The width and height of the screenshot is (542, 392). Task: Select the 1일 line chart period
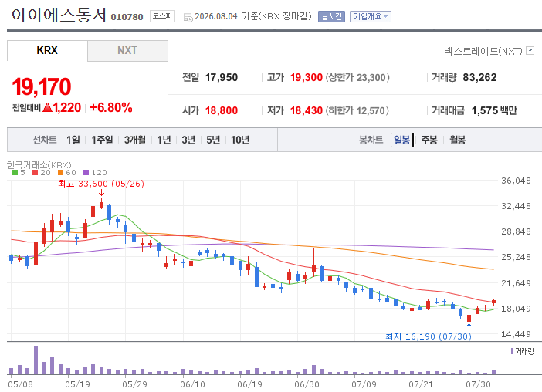73,140
